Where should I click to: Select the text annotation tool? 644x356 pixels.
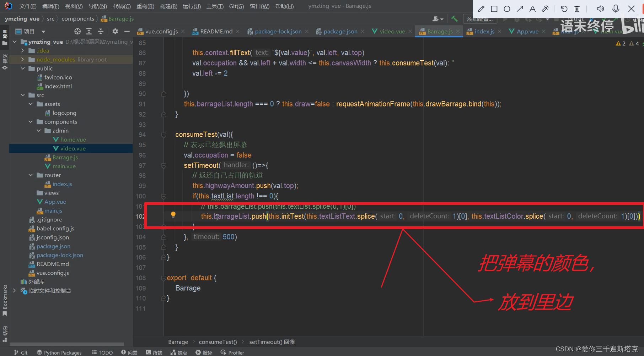coord(532,9)
